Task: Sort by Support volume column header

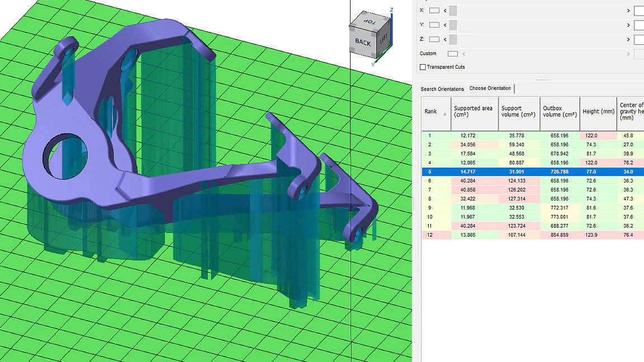Action: (x=519, y=114)
